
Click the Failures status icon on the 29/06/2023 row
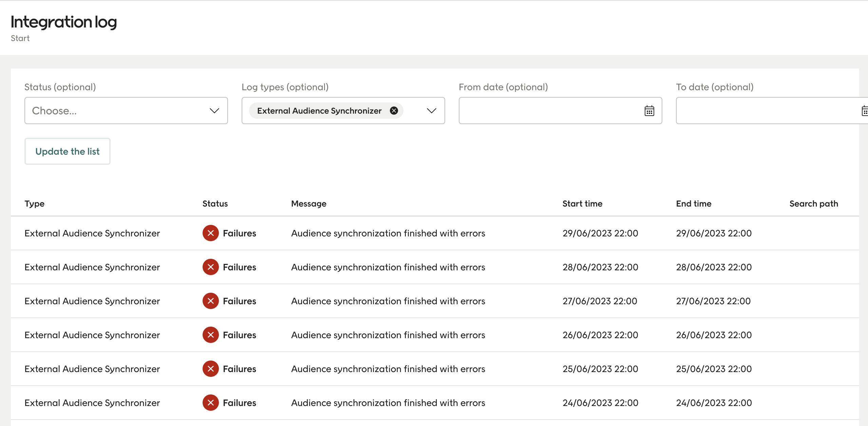tap(210, 233)
